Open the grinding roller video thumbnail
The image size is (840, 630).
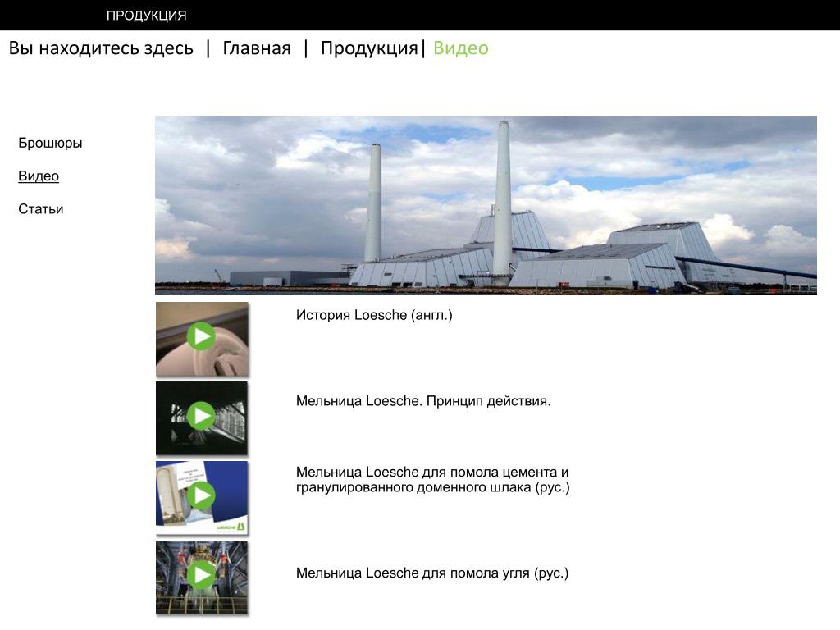pyautogui.click(x=202, y=339)
